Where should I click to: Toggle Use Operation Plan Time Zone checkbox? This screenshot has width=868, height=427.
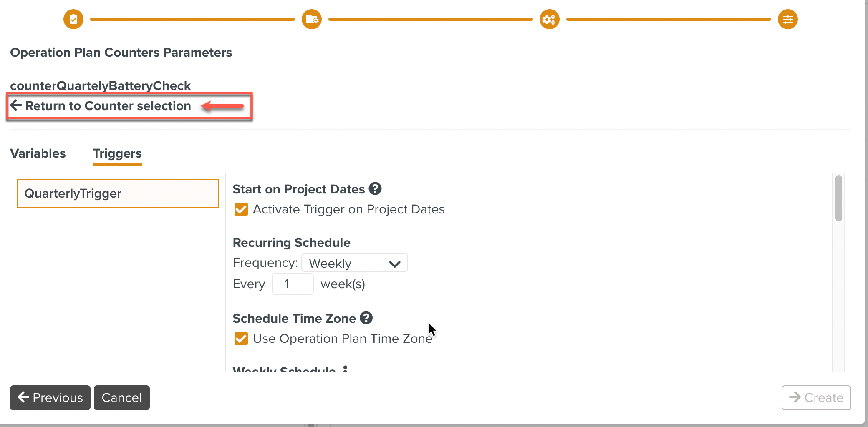[241, 339]
